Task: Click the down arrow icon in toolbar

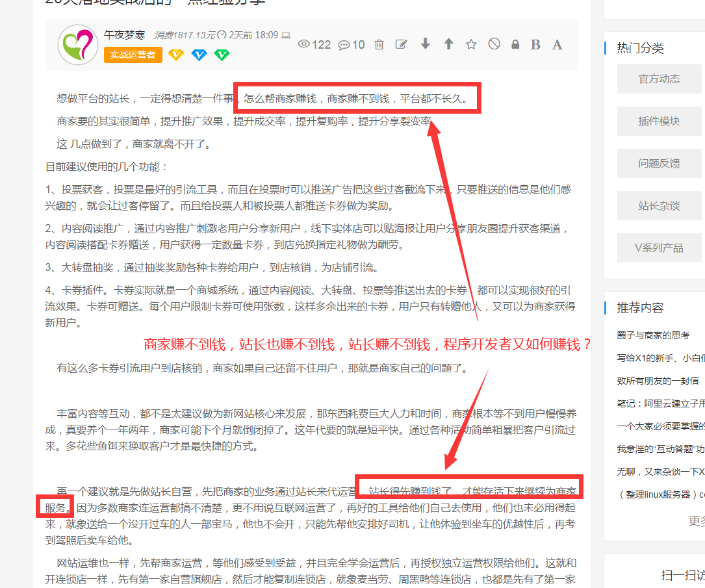Action: [x=426, y=44]
